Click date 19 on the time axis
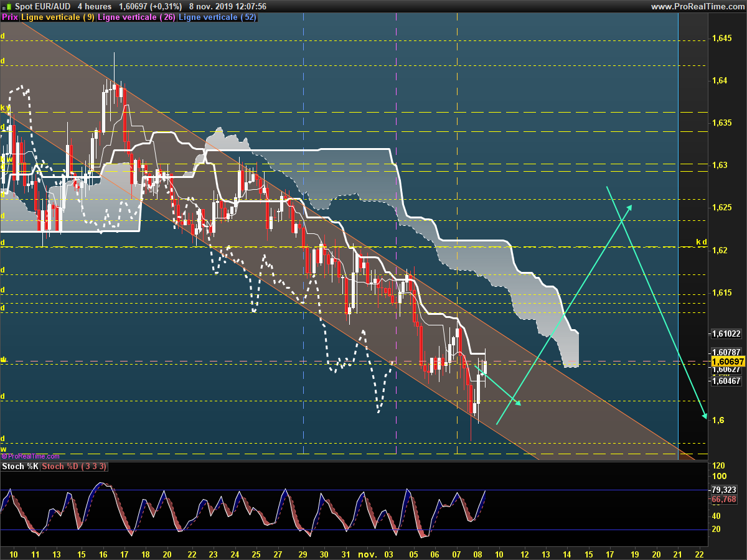Screen dimensions: 747x560 tap(634, 554)
